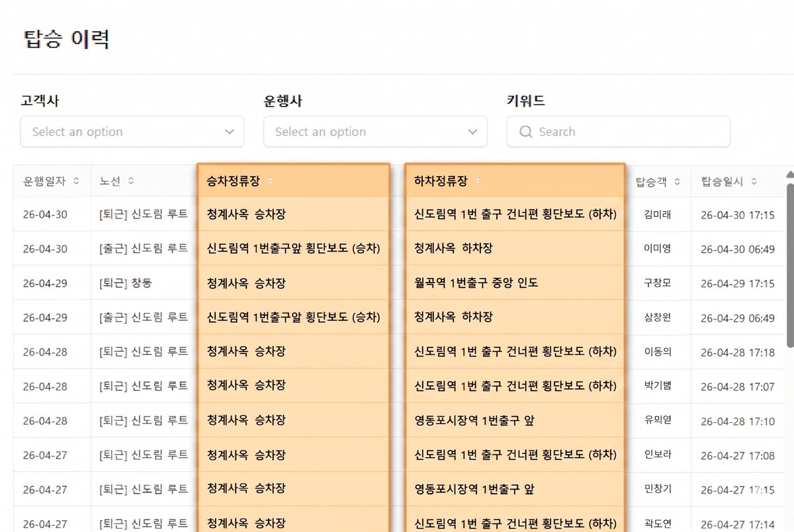
Task: Select passenger 구창모 in the table
Action: pos(657,283)
